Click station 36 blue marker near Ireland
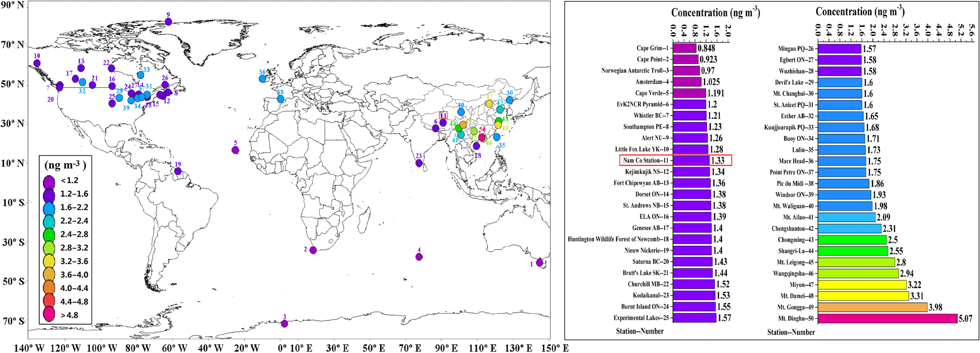 click(x=263, y=79)
